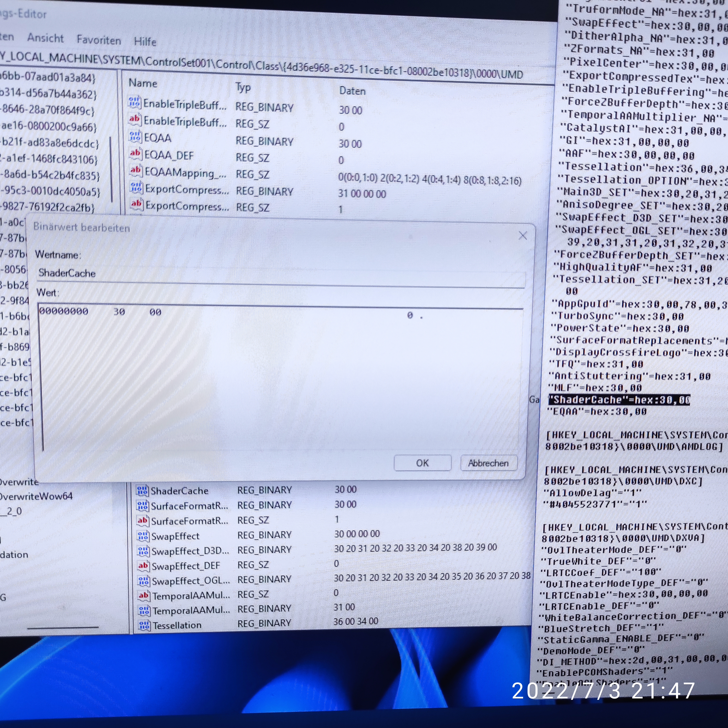Click the Tessellation binary value icon
This screenshot has width=728, height=728.
pos(144,625)
